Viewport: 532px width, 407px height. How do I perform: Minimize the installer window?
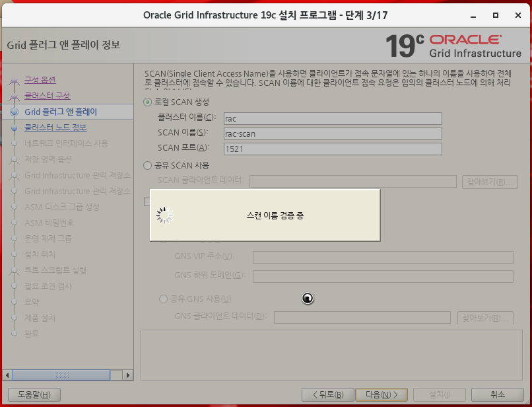(473, 16)
